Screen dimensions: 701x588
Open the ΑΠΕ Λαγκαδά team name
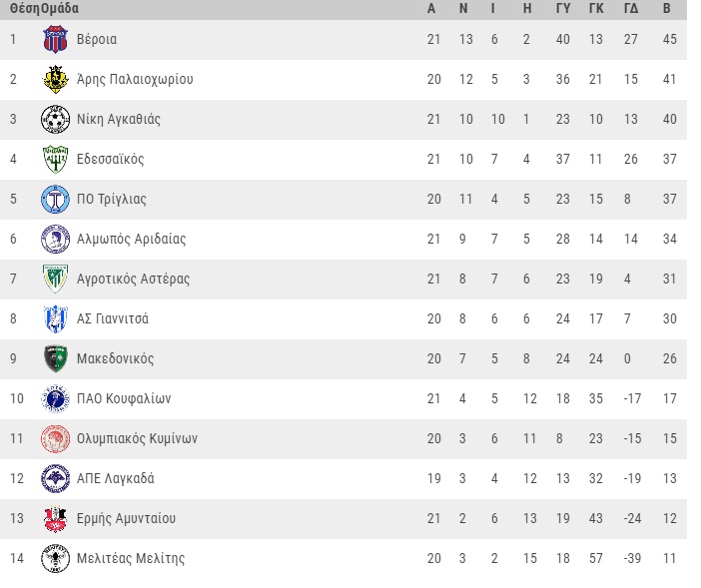pos(116,478)
